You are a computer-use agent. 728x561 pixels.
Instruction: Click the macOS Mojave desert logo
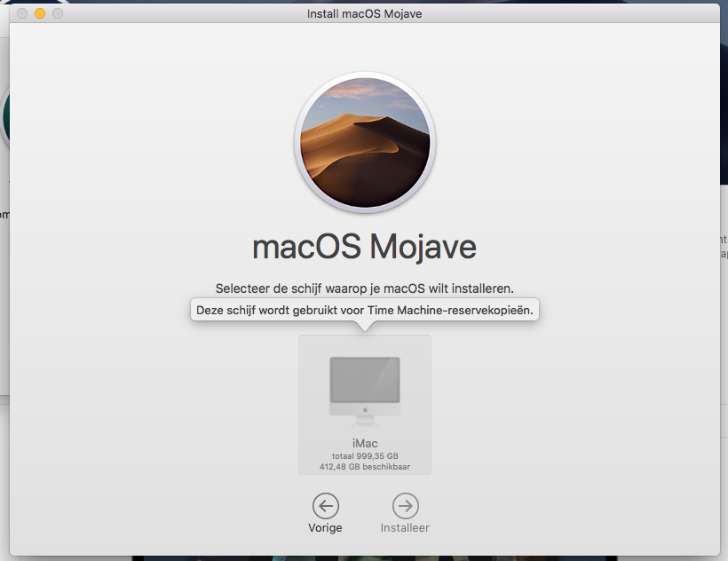click(x=365, y=142)
